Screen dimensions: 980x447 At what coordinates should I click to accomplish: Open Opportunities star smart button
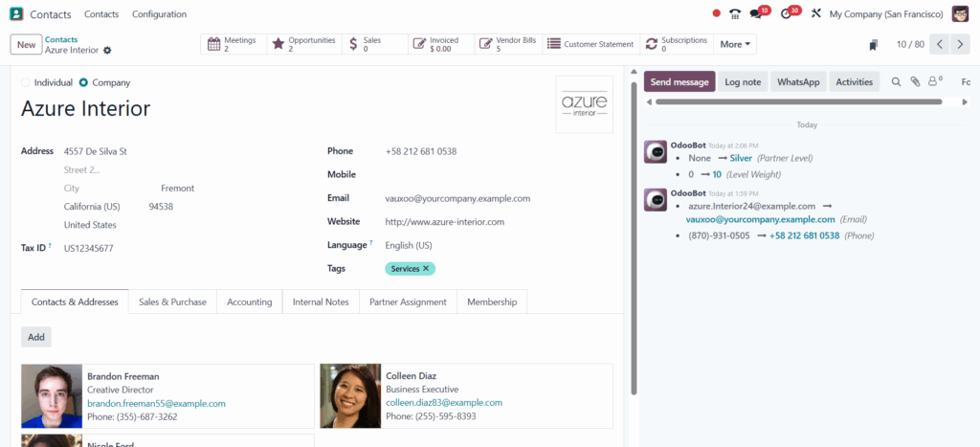click(304, 44)
